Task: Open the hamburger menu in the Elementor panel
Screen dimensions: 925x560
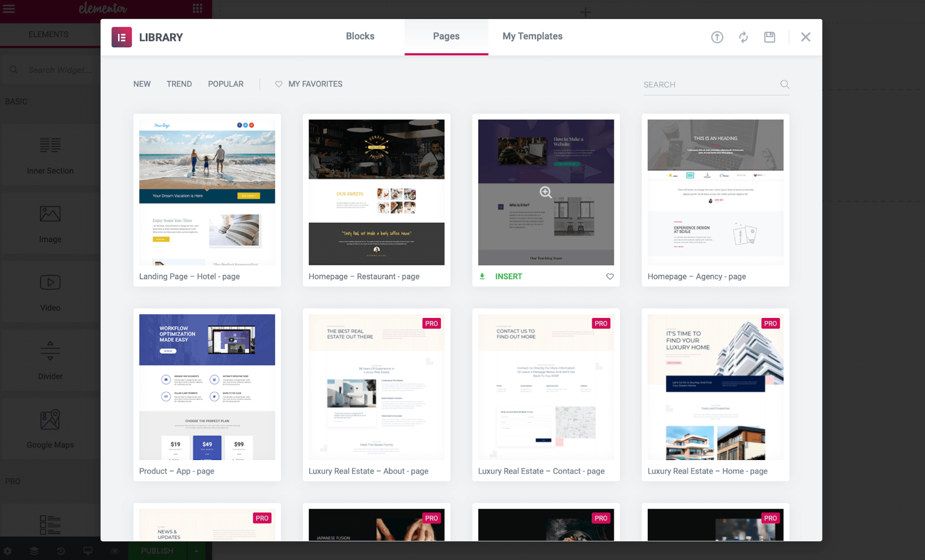Action: [9, 8]
